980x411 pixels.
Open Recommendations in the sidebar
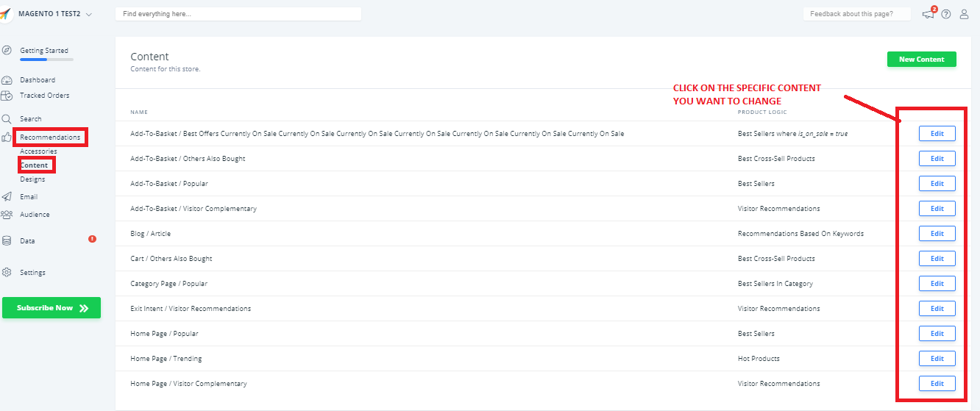[50, 137]
